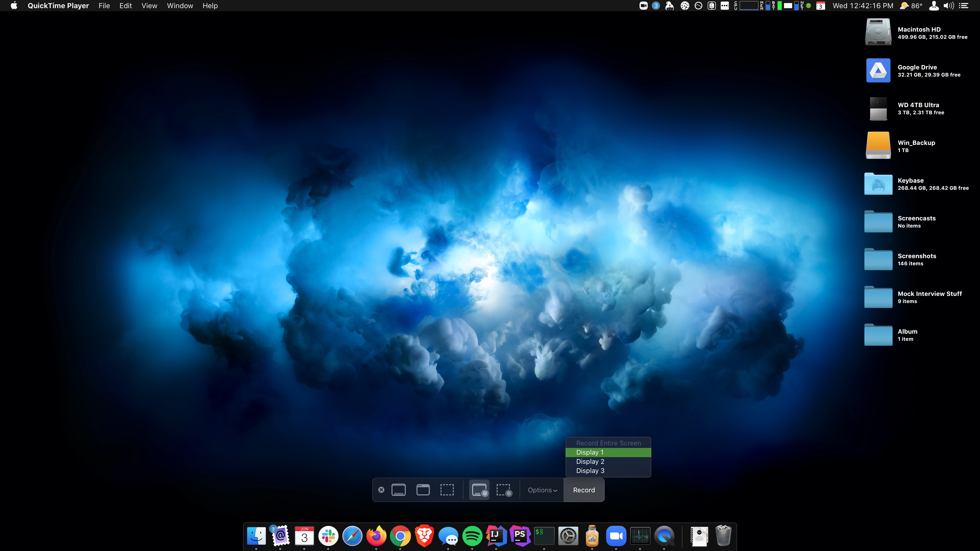The width and height of the screenshot is (980, 551).
Task: Select Record Selected Portion icon
Action: 504,490
